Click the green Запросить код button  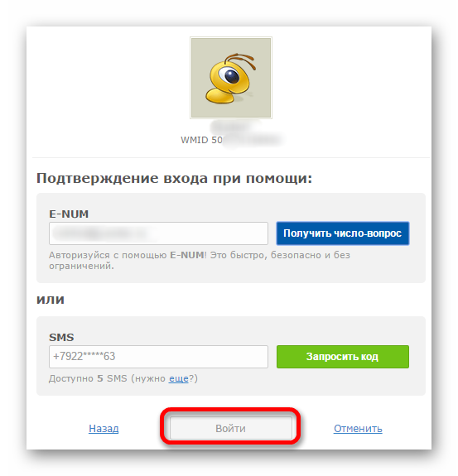tap(343, 357)
